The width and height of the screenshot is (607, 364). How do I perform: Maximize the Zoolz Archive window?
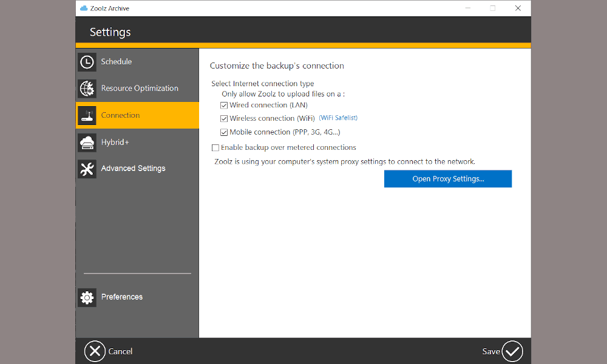(493, 8)
